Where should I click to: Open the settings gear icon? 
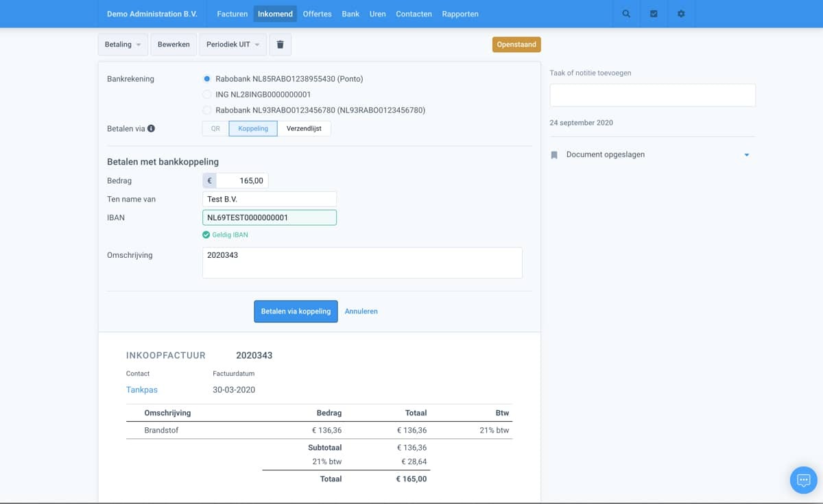click(x=681, y=14)
